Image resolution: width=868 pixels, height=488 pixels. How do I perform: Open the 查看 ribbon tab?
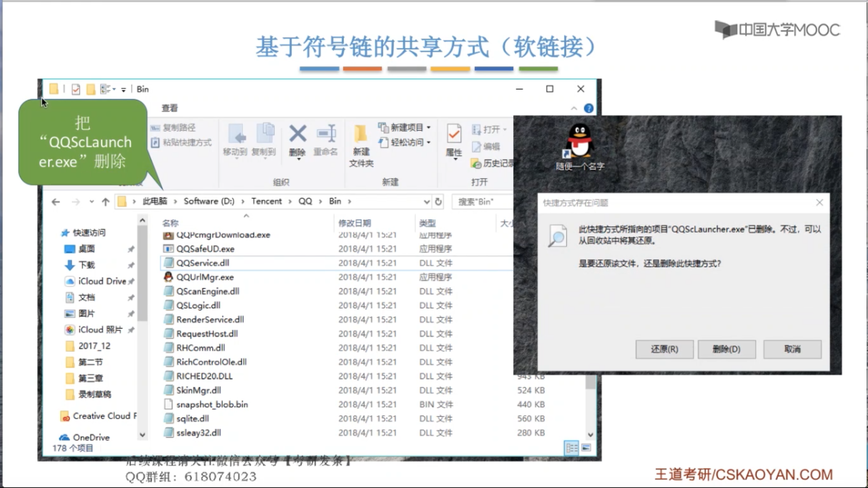[x=170, y=108]
